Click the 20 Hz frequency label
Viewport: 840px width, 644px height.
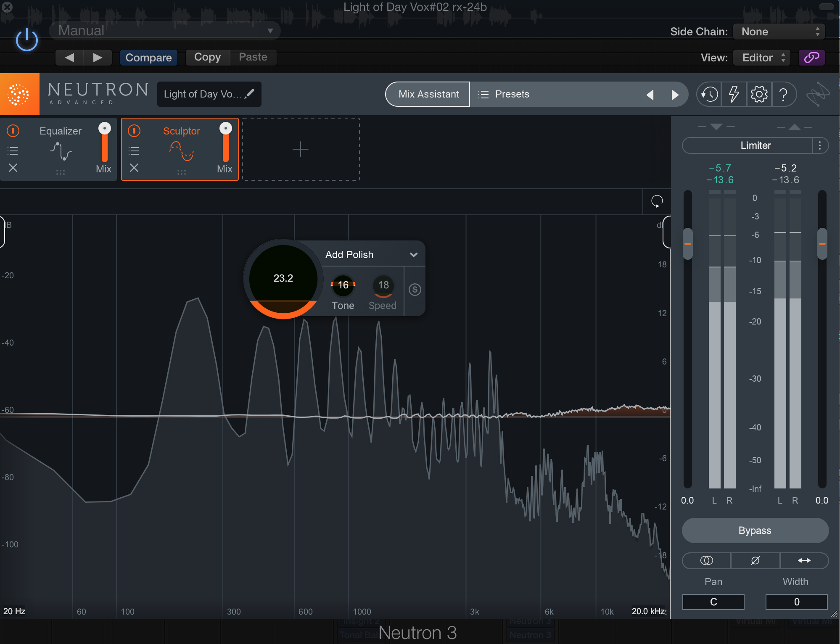tap(14, 611)
